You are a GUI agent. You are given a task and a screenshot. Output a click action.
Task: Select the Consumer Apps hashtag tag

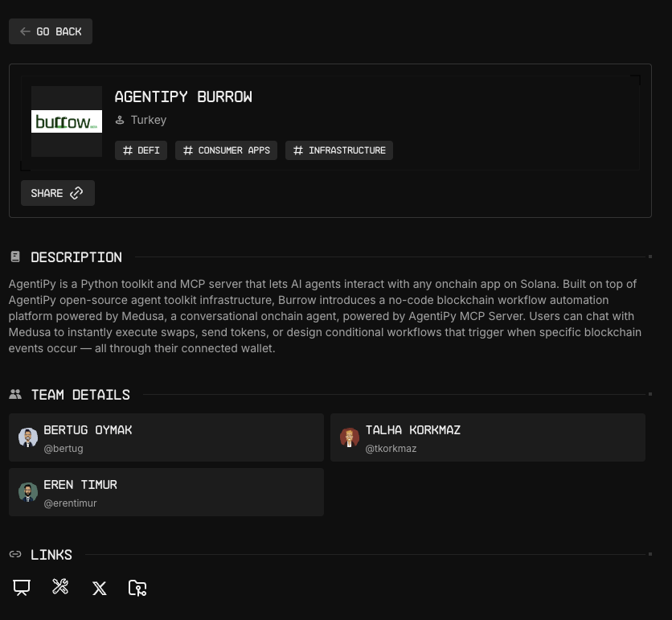227,150
